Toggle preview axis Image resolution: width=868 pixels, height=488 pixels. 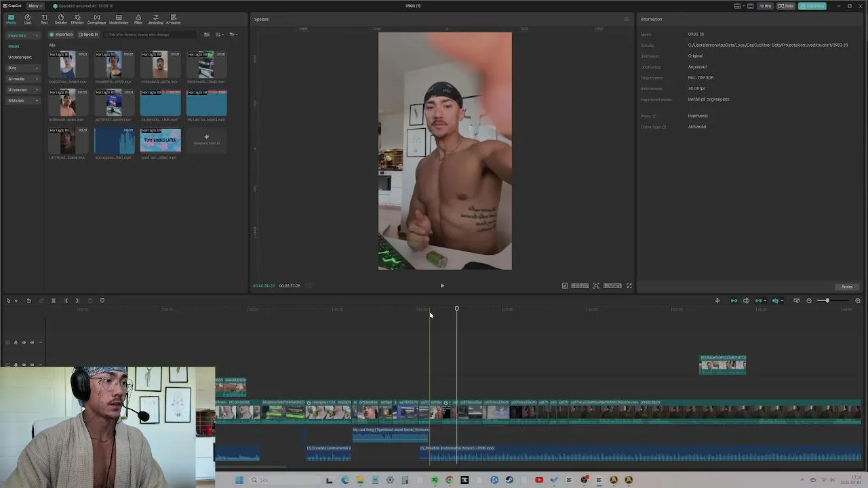(775, 301)
